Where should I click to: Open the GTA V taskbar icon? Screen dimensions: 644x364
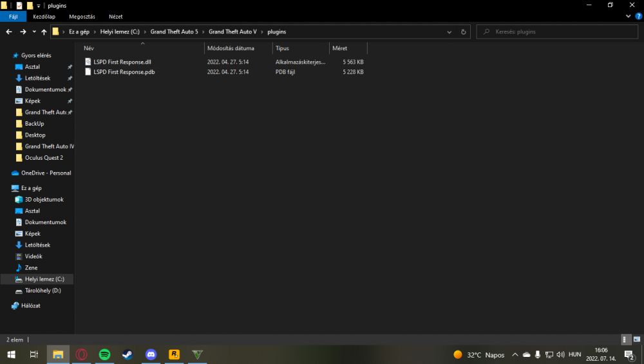[x=197, y=354]
